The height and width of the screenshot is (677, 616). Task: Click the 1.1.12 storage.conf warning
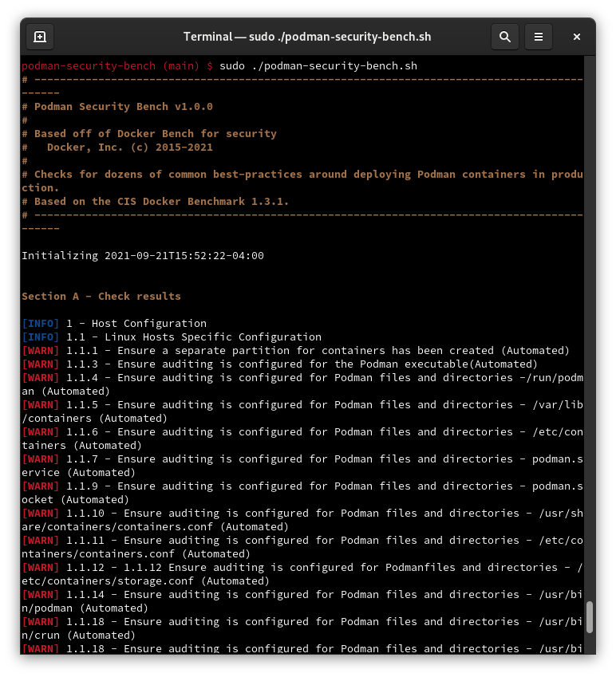(x=302, y=574)
